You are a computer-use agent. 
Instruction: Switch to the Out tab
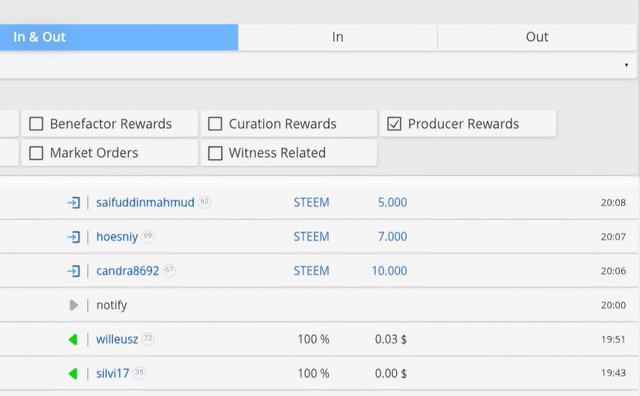pos(537,37)
